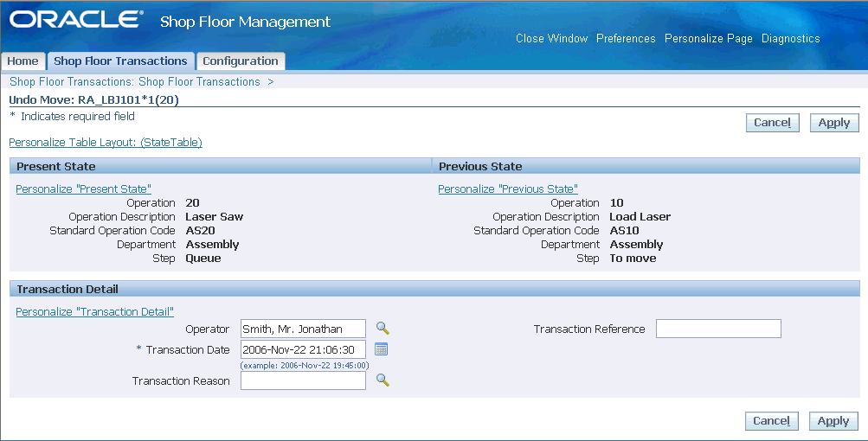Click the 'Indicates required field' note
Image resolution: width=868 pixels, height=441 pixels.
78,116
